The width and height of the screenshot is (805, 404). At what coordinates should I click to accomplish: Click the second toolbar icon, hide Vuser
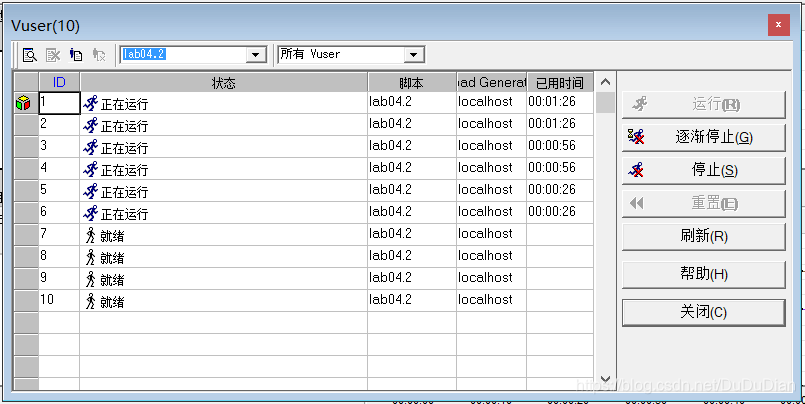click(x=53, y=55)
